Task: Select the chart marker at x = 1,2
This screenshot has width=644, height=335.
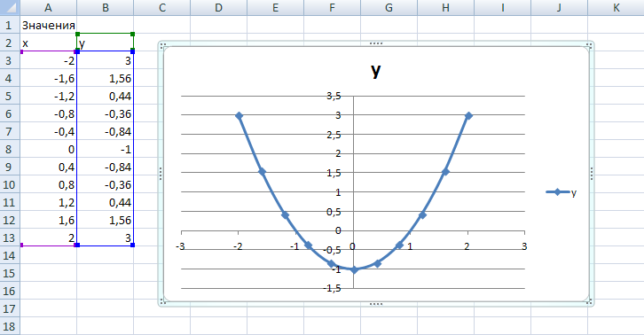Action: click(x=422, y=214)
